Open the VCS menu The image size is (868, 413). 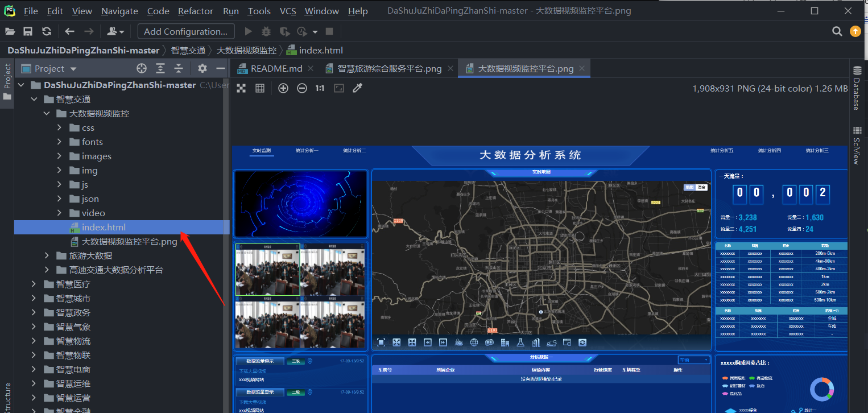[x=288, y=11]
